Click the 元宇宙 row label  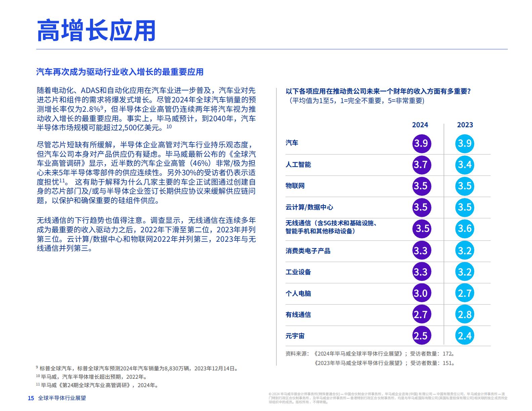pos(295,336)
